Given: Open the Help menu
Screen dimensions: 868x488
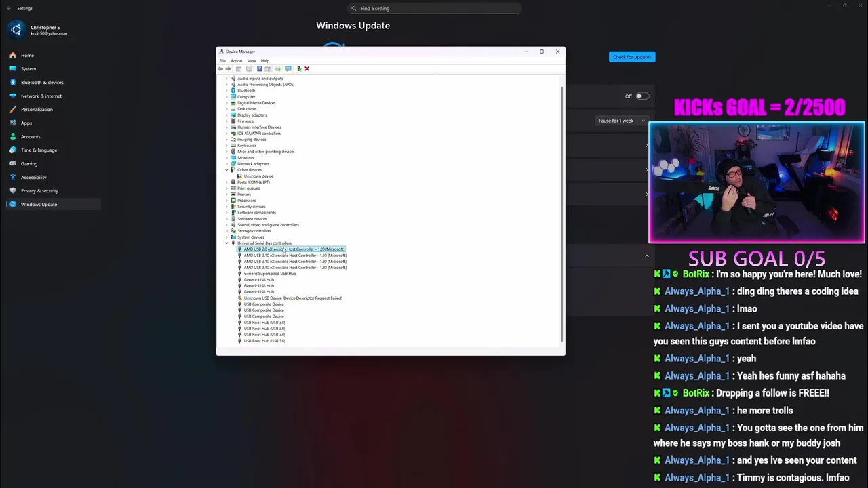Looking at the screenshot, I should (265, 60).
